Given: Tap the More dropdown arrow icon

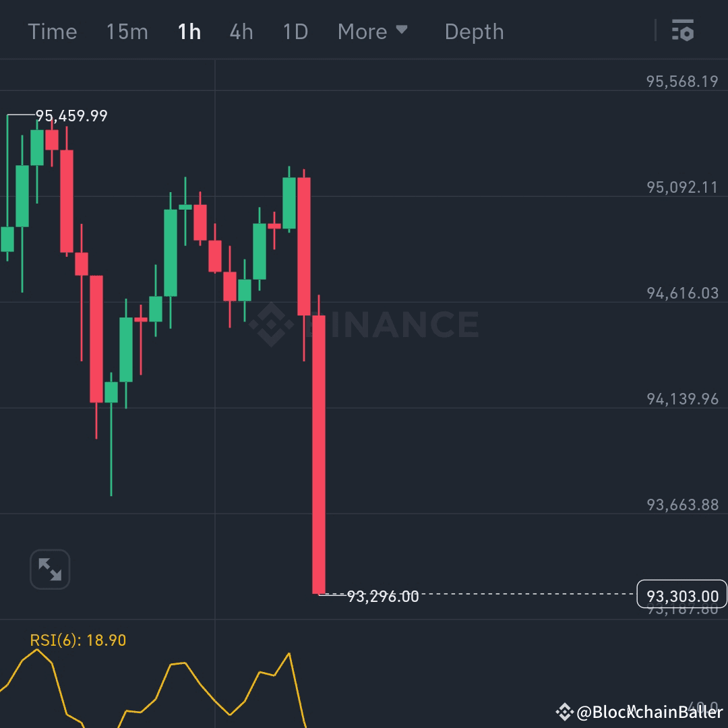Looking at the screenshot, I should click(x=402, y=31).
